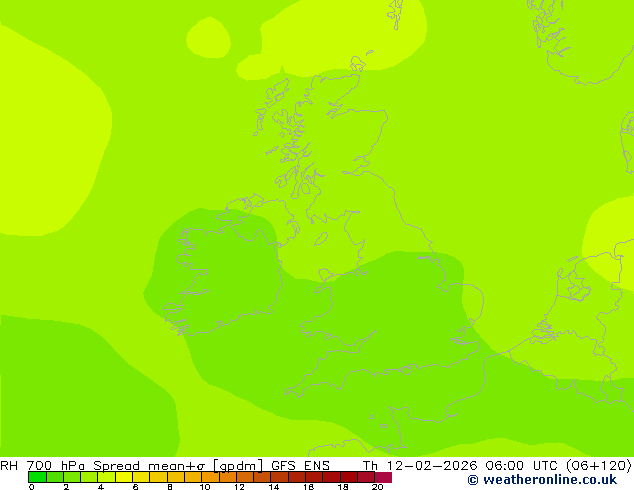Open the weatheronline.co.uk copyright link
Viewport: 634px width, 490px height.
point(542,480)
